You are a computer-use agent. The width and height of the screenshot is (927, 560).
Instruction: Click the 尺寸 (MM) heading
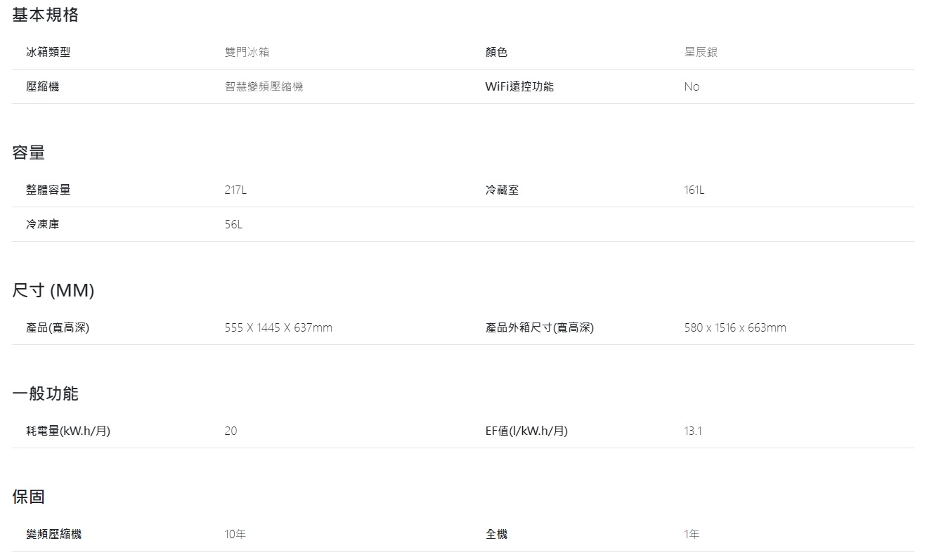53,290
